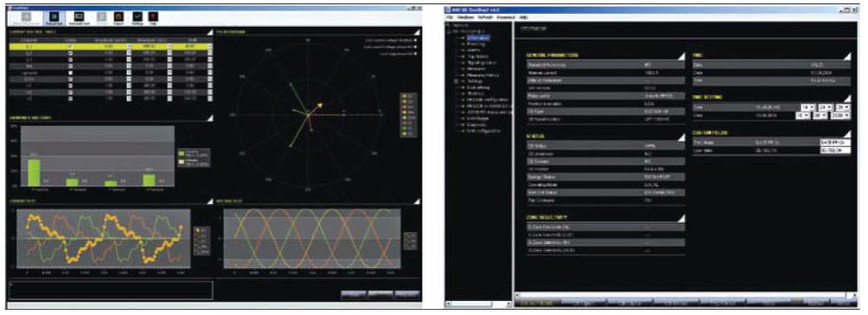
Task: Select Trip history in the tree
Action: tap(477, 56)
